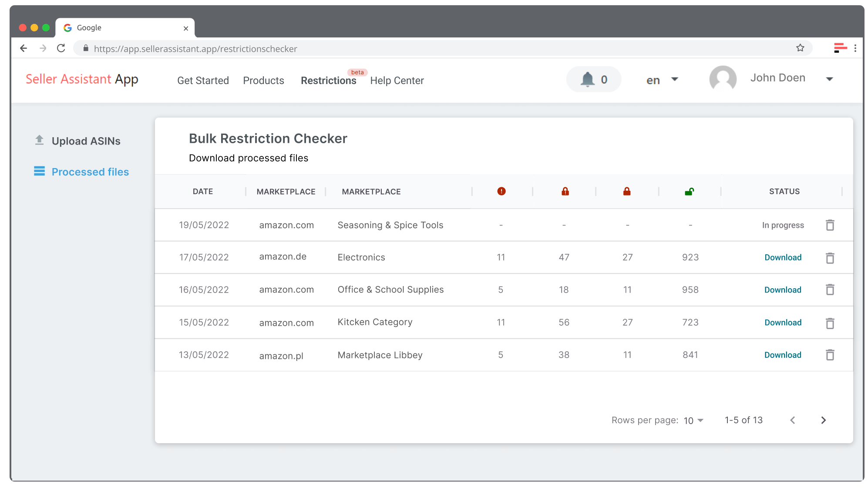Expand the John Doen account dropdown
868x492 pixels.
point(830,79)
